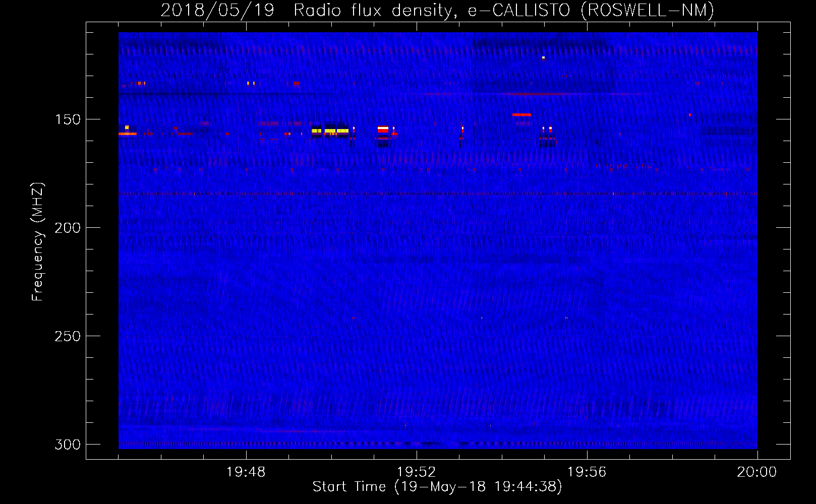Click the 19:52 time tick label

click(417, 472)
